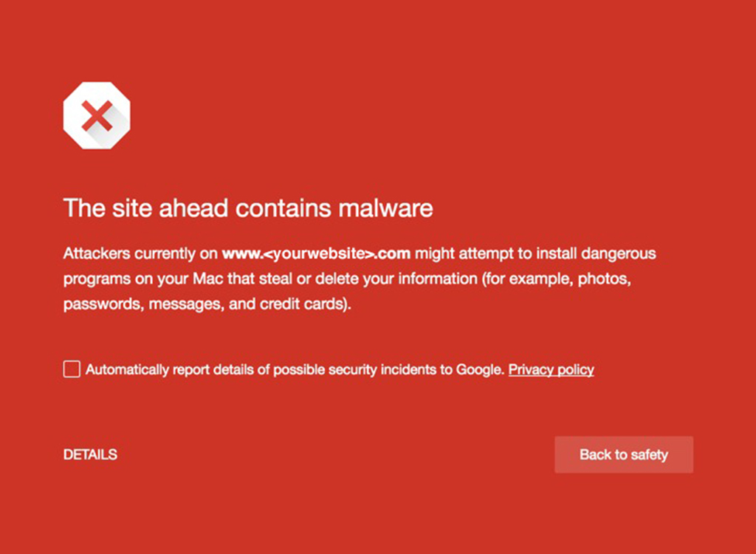
Task: Expand the DETAILS section
Action: click(x=90, y=454)
